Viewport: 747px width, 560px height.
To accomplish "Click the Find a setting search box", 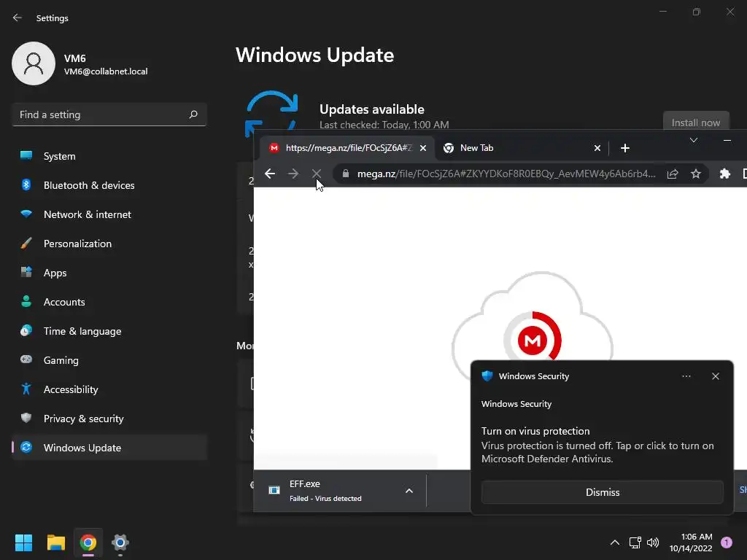I will (109, 114).
